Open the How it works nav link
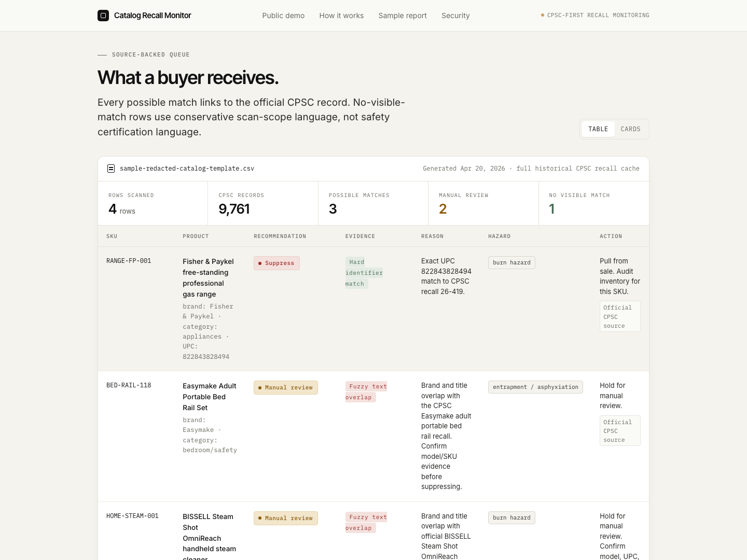The height and width of the screenshot is (560, 747). [341, 16]
